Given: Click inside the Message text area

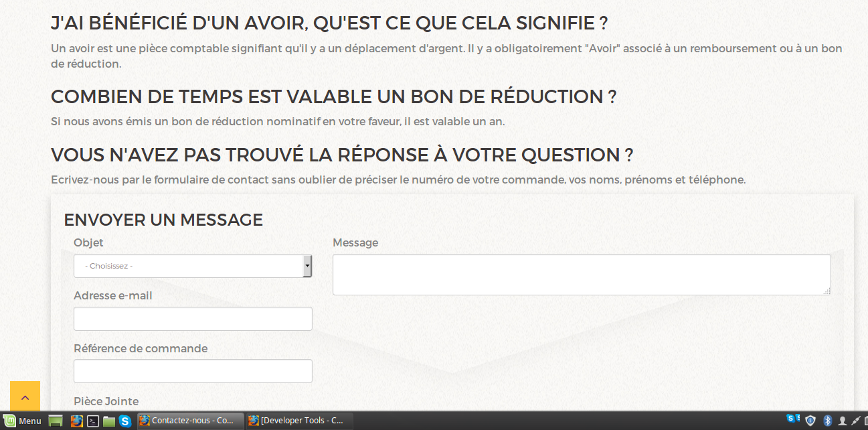Looking at the screenshot, I should click(x=582, y=275).
